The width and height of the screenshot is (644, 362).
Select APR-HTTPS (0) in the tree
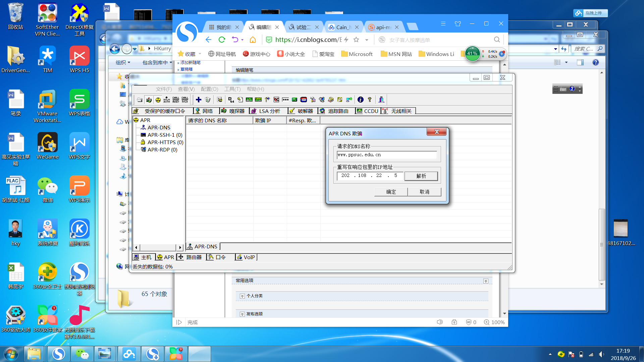165,142
